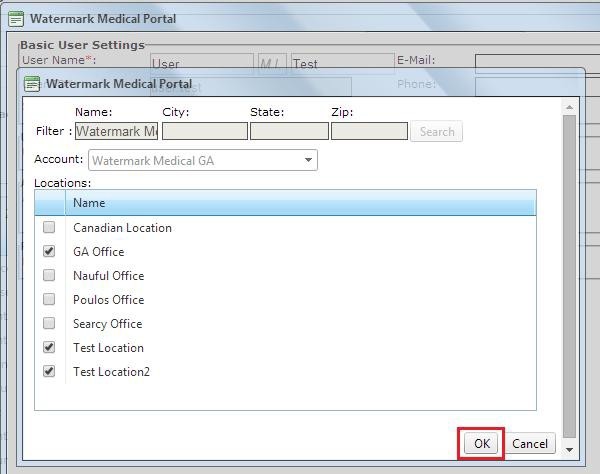This screenshot has width=600, height=474.
Task: Click the City filter input field
Action: click(x=205, y=131)
